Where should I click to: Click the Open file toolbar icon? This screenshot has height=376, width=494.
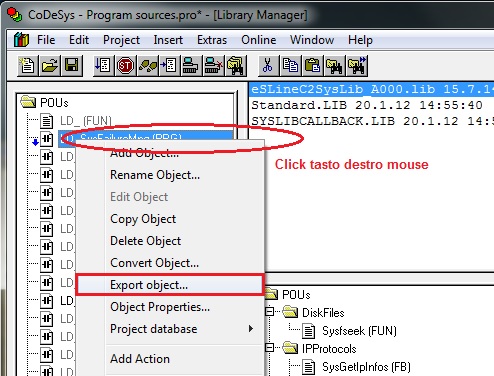(50, 65)
